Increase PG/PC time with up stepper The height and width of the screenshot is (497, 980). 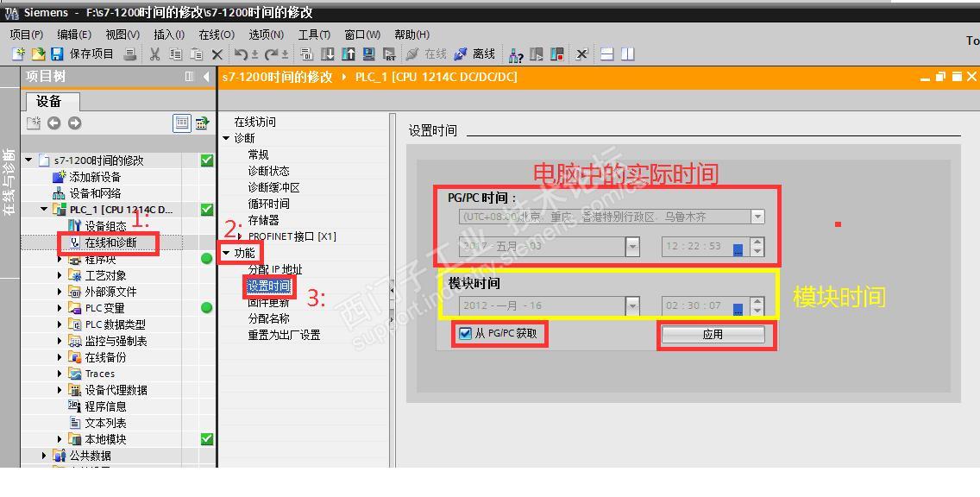click(x=757, y=242)
